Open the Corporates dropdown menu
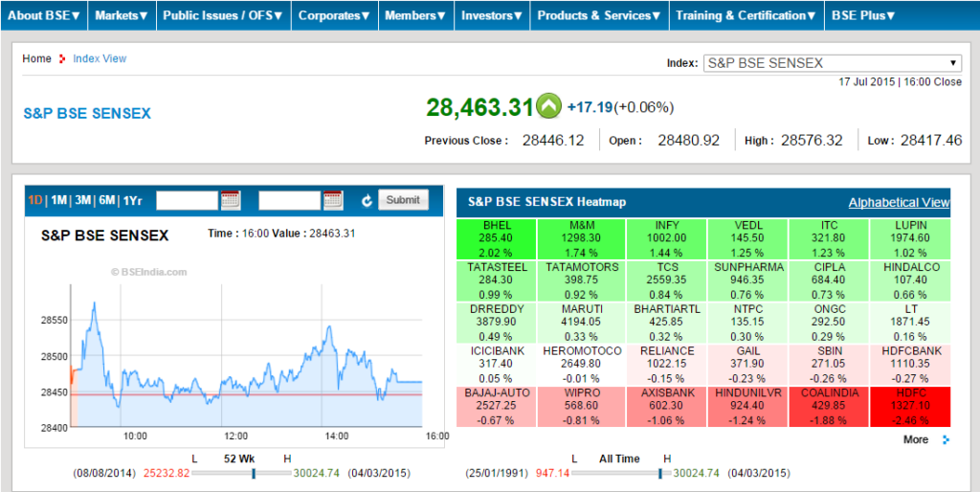The height and width of the screenshot is (492, 980). click(x=334, y=15)
